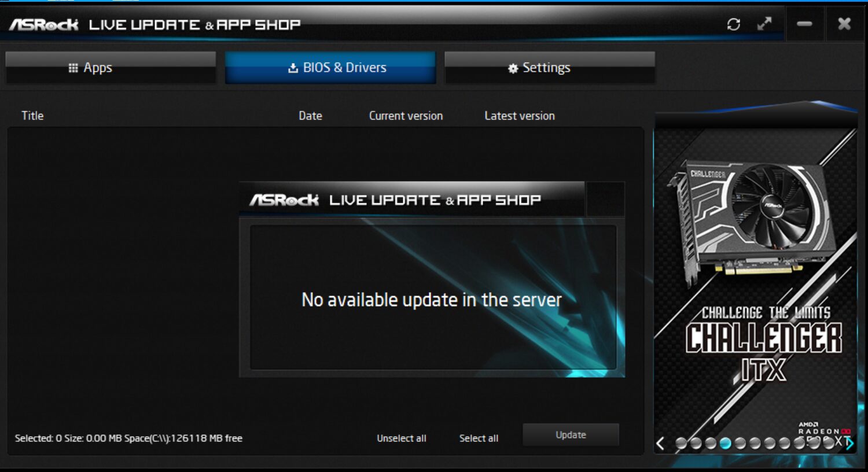
Task: Switch to the Apps tab
Action: coord(111,68)
